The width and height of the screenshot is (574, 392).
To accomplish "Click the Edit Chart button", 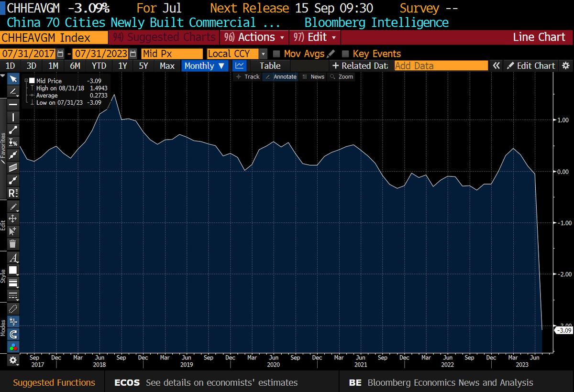I will [531, 66].
